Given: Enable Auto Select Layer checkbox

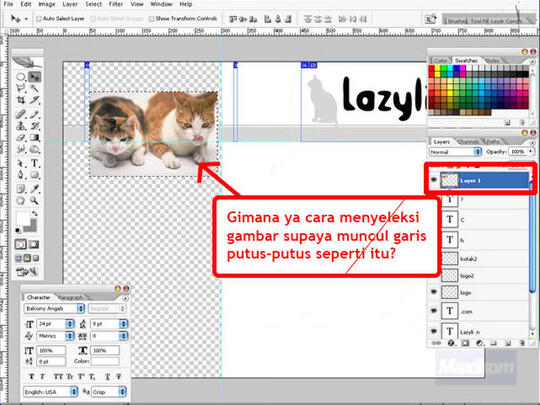Looking at the screenshot, I should click(39, 19).
